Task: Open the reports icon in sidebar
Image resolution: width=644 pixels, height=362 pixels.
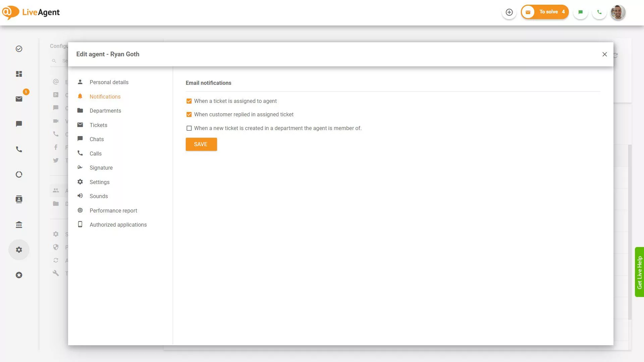Action: [19, 174]
